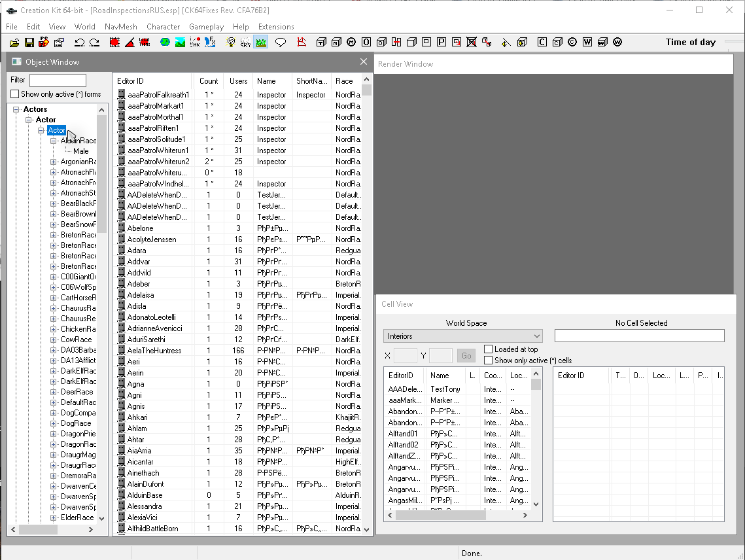This screenshot has width=745, height=560.
Task: Check the 'Loaded at top' option
Action: click(489, 349)
